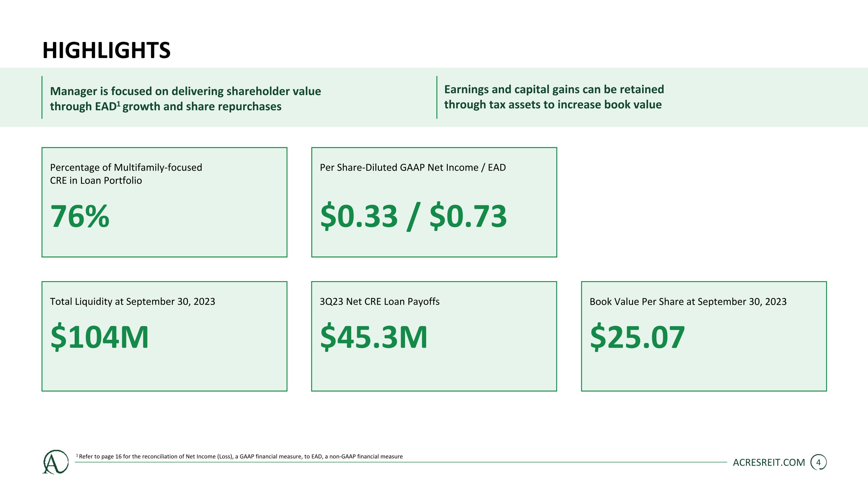Open the ACRESREIT.COM link
The image size is (868, 488).
769,463
